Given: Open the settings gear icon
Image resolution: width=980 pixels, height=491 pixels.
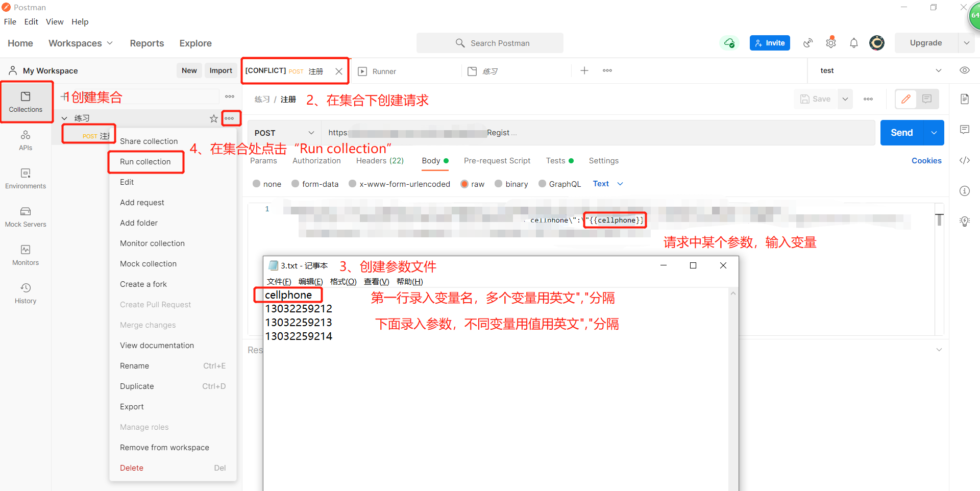Looking at the screenshot, I should pyautogui.click(x=831, y=43).
